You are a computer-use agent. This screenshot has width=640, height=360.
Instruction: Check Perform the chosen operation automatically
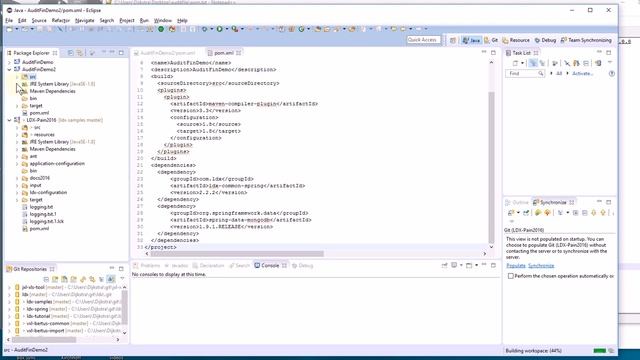point(511,276)
